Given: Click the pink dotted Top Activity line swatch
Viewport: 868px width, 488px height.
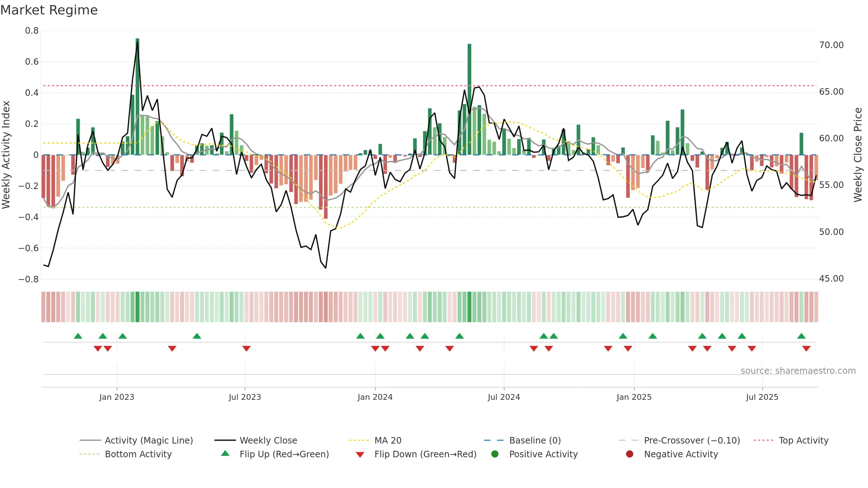Looking at the screenshot, I should 763,440.
